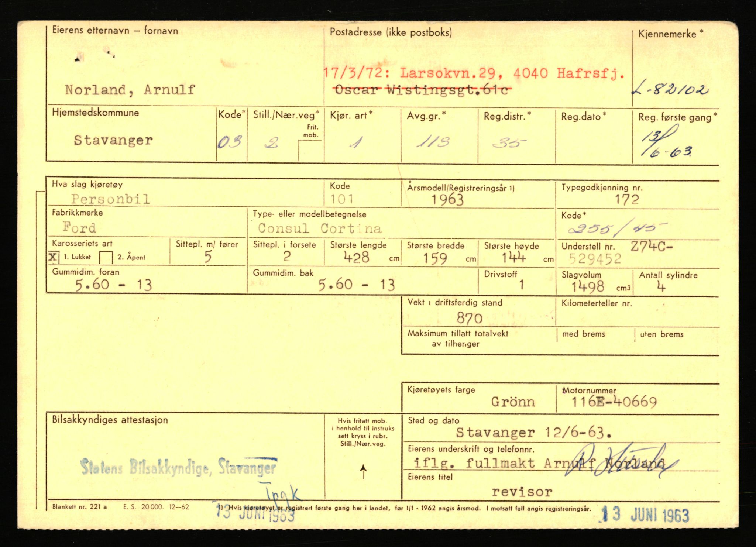
Task: Click the empty Åpent checkbox
Action: coord(106,258)
